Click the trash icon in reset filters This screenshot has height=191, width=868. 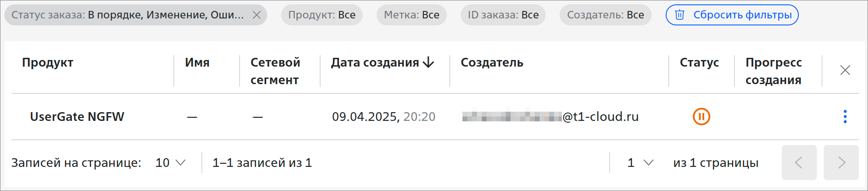click(680, 15)
